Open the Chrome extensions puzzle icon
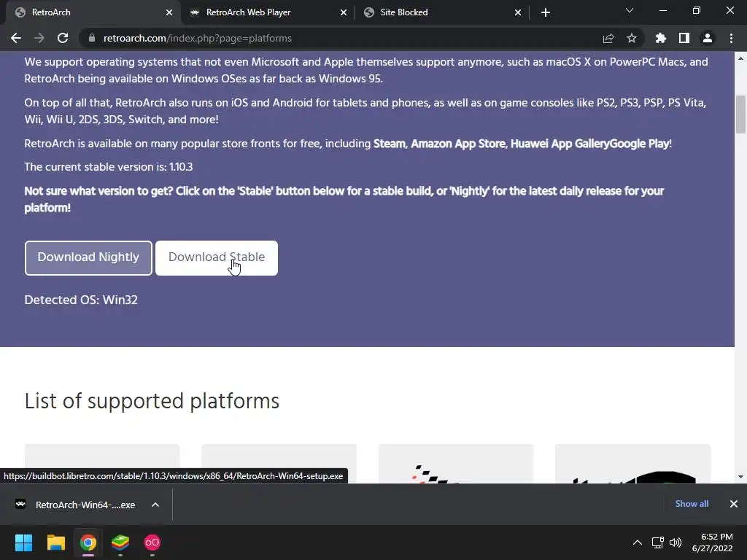Viewport: 747px width, 560px height. coord(661,38)
